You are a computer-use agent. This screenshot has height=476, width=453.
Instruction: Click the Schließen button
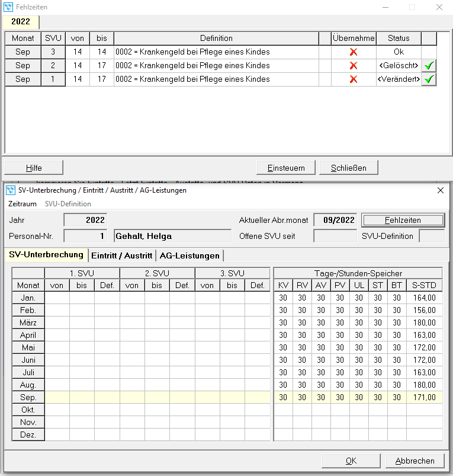click(349, 168)
